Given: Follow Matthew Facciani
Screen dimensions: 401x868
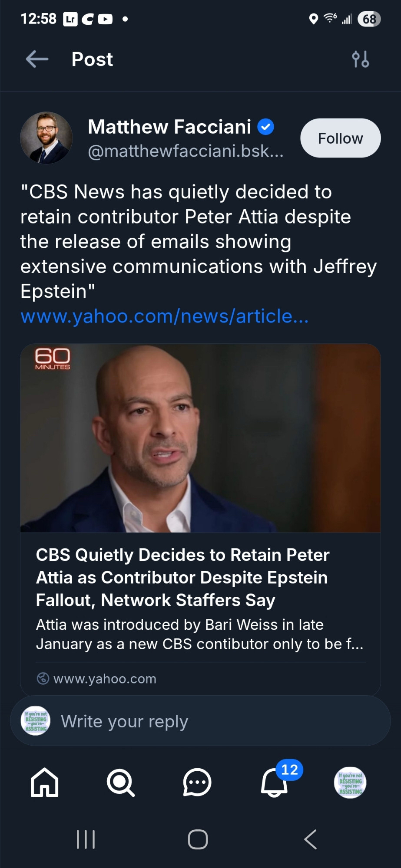Looking at the screenshot, I should [x=340, y=138].
